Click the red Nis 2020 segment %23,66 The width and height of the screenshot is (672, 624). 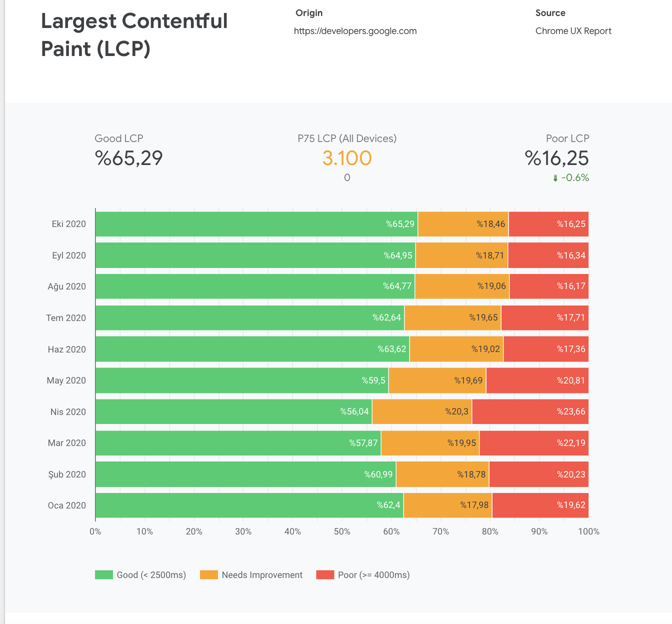coord(530,411)
